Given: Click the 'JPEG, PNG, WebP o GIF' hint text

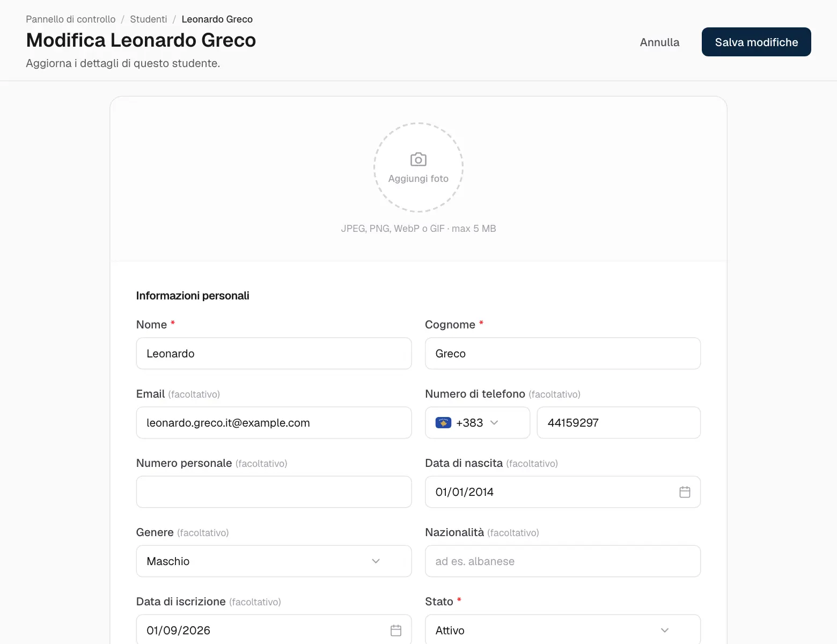Looking at the screenshot, I should coord(418,229).
